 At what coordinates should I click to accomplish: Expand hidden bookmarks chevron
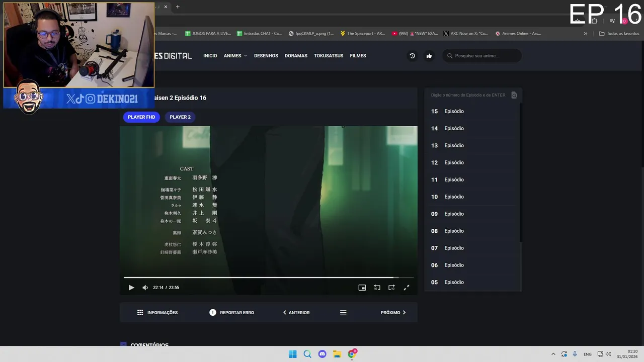[x=586, y=34]
